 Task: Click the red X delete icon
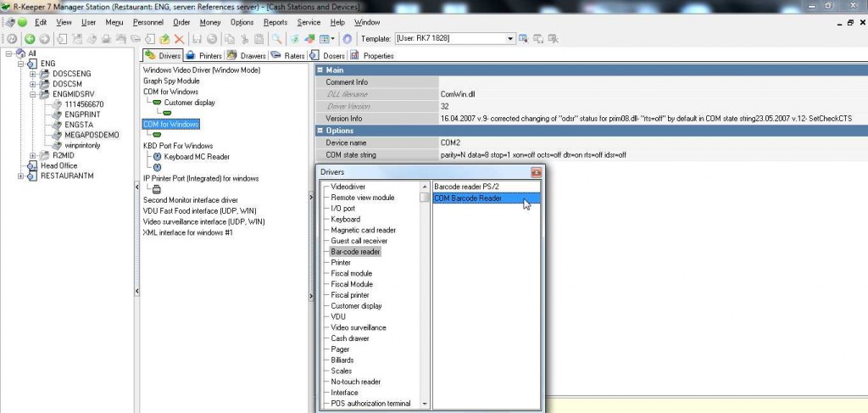pos(179,39)
